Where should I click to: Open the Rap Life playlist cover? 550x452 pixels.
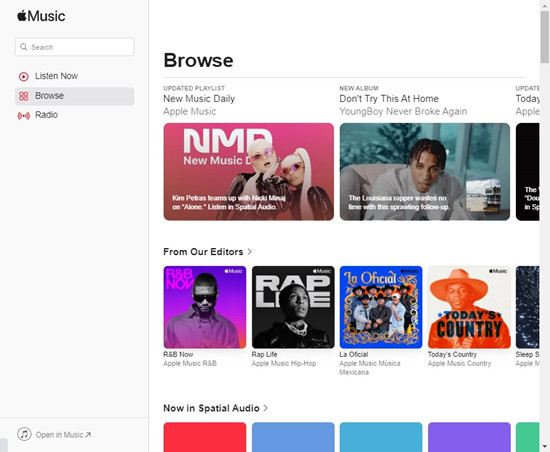click(293, 307)
